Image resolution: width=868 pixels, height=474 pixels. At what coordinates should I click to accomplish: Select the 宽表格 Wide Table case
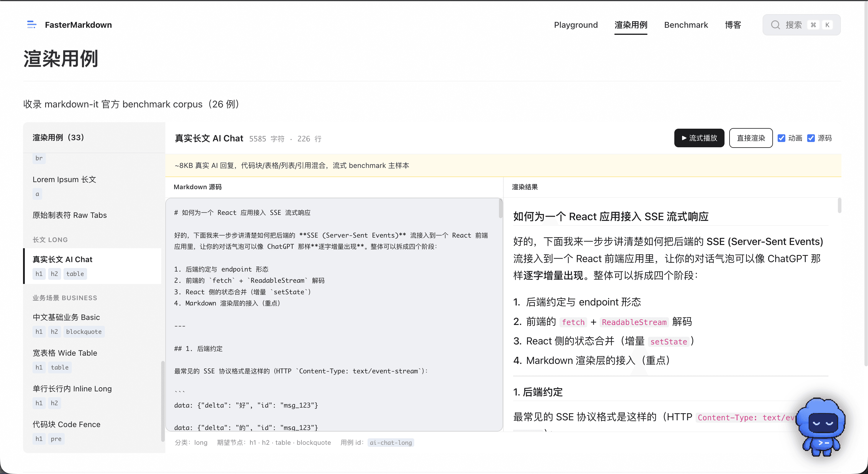(65, 353)
